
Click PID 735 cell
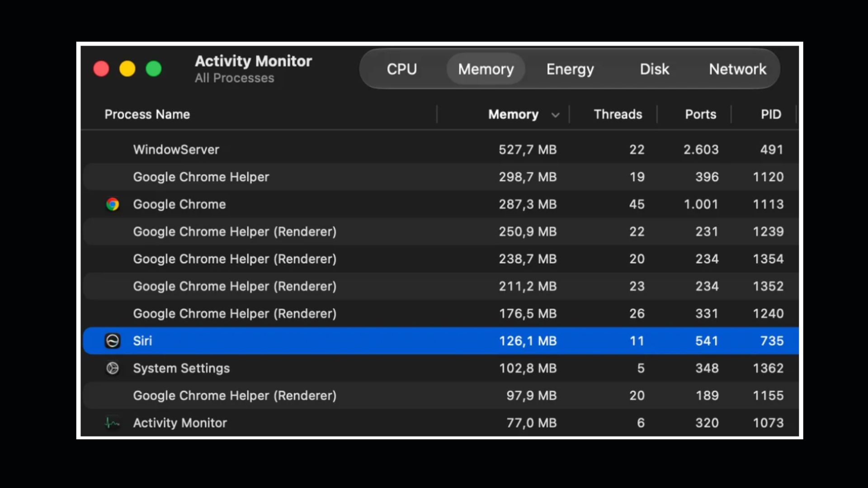(x=772, y=341)
